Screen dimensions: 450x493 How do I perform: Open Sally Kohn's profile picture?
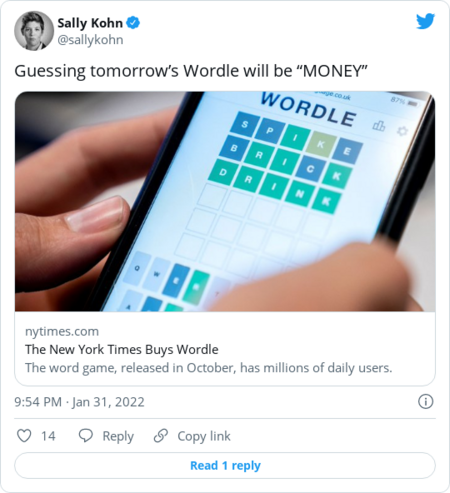pos(34,31)
